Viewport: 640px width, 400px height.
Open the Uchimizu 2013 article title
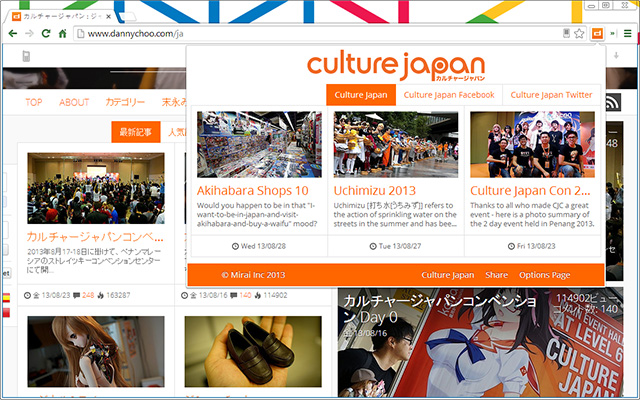[375, 191]
